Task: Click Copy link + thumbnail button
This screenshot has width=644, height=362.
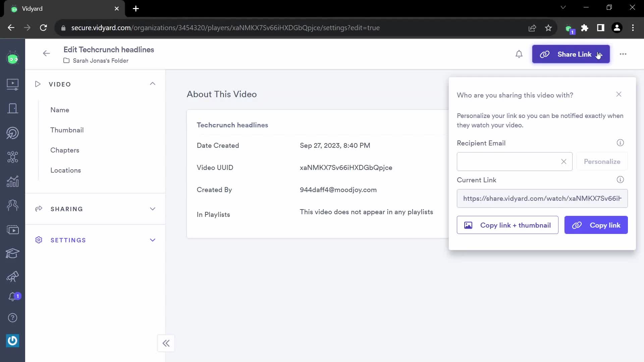Action: click(507, 225)
